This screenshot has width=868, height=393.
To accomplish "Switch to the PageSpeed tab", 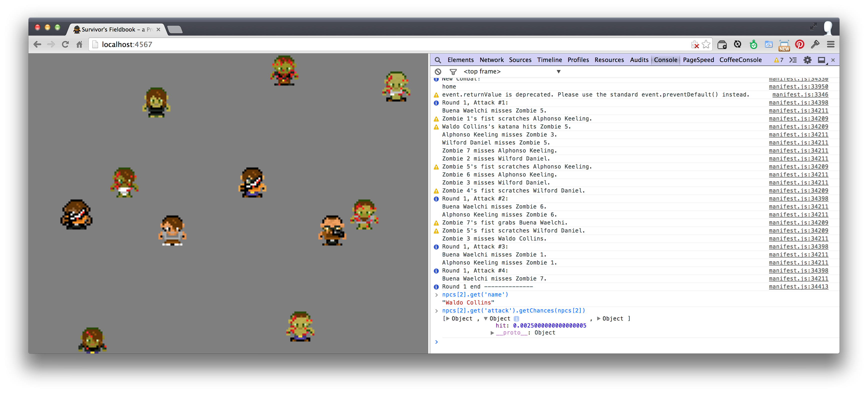I will tap(698, 60).
